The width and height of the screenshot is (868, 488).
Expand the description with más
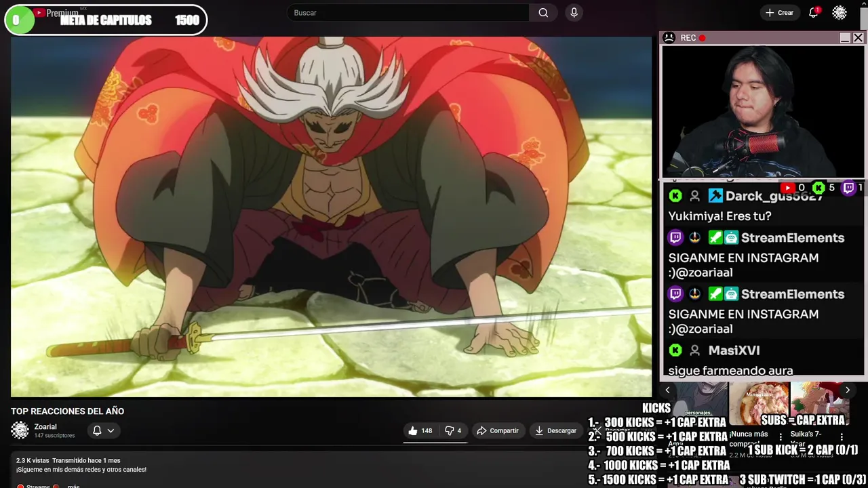[73, 486]
